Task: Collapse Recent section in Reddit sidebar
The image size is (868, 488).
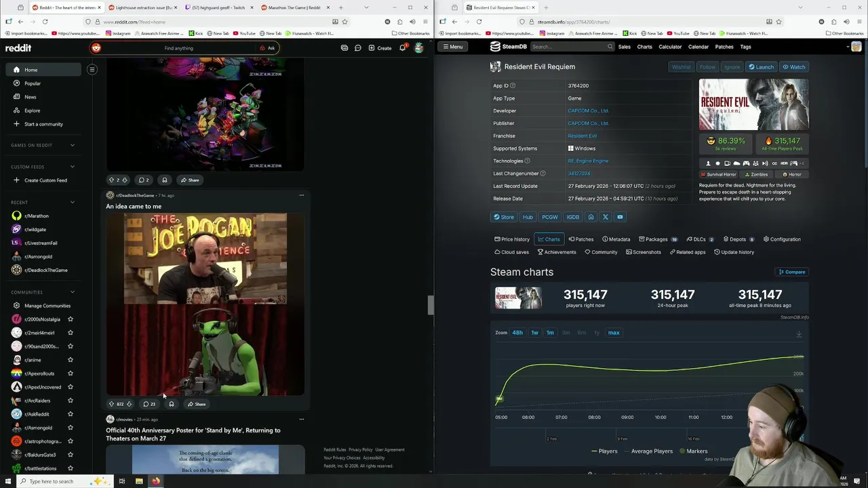Action: pos(73,202)
